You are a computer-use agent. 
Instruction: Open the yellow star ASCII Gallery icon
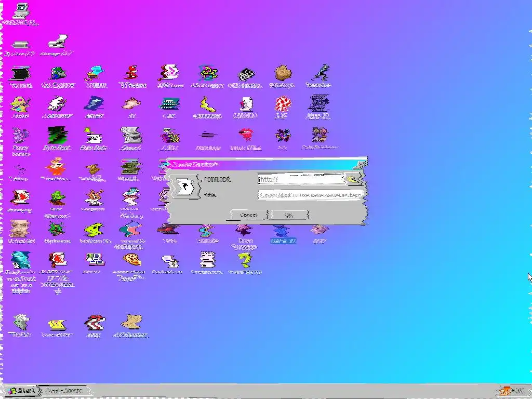pos(208,73)
